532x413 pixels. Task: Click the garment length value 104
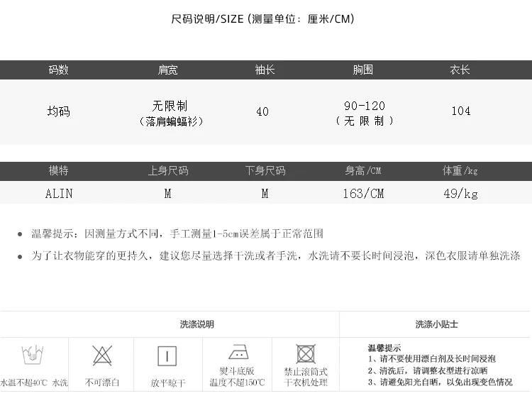coord(461,111)
